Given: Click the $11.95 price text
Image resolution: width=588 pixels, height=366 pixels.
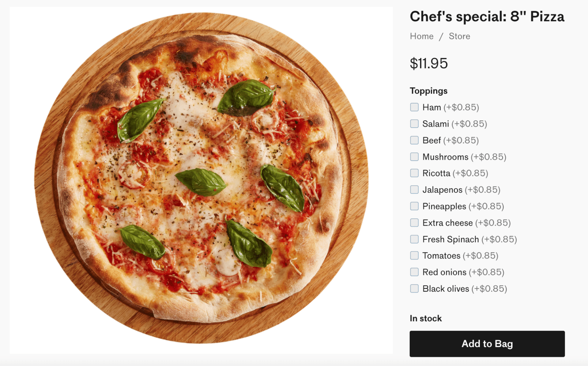Looking at the screenshot, I should [429, 63].
